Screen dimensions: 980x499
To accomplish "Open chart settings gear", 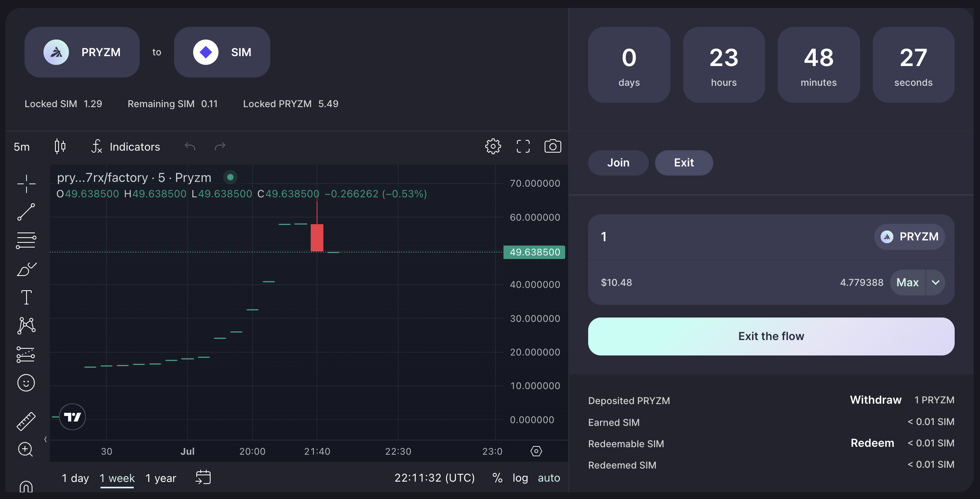I will click(x=493, y=146).
